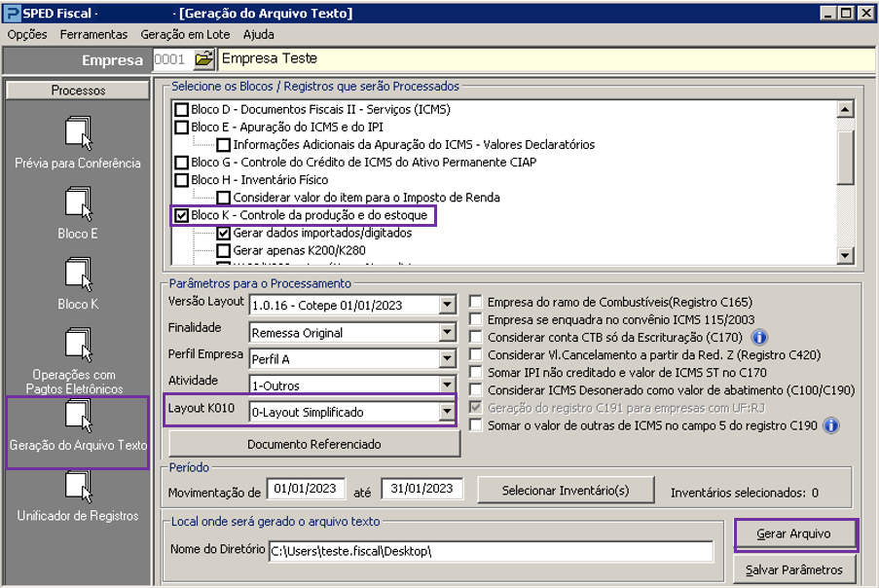Click the Empresa Teste name field

[x=546, y=58]
